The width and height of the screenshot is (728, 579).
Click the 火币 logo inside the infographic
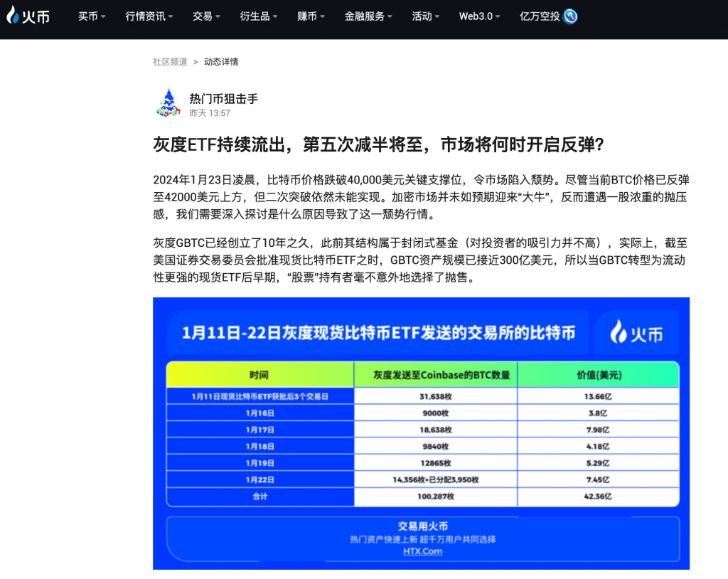pyautogui.click(x=636, y=333)
